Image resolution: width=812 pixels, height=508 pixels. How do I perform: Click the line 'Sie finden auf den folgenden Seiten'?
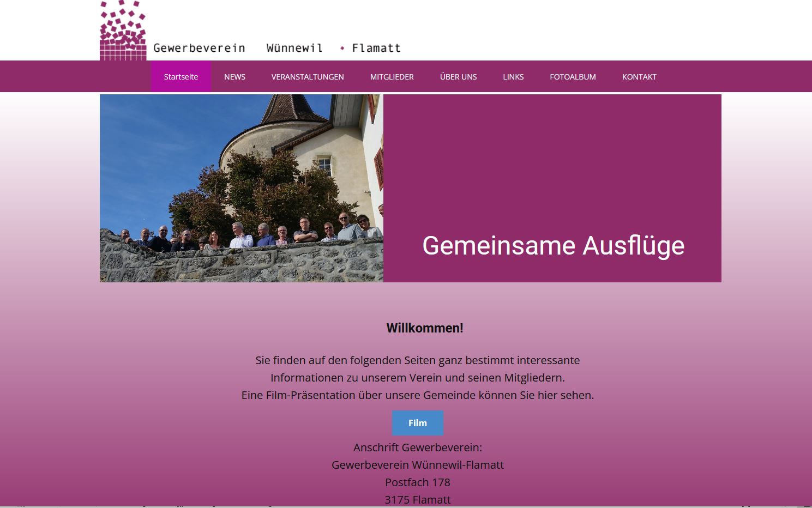coord(418,360)
